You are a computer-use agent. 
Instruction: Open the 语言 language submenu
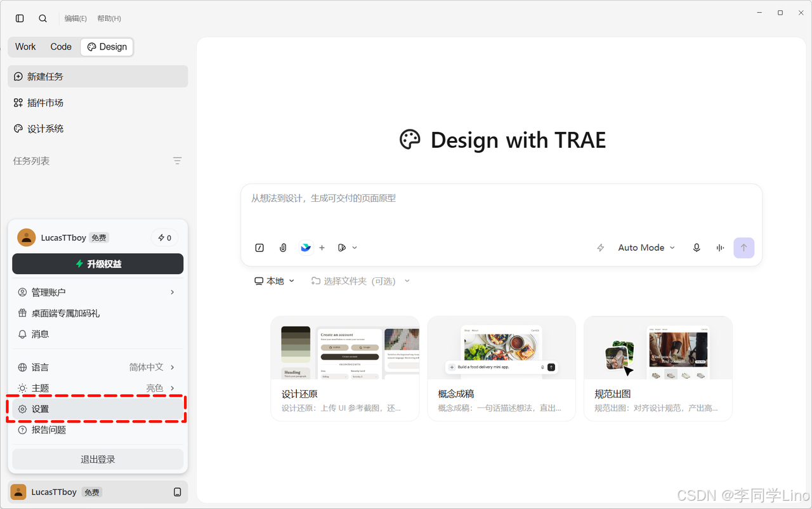pos(98,367)
